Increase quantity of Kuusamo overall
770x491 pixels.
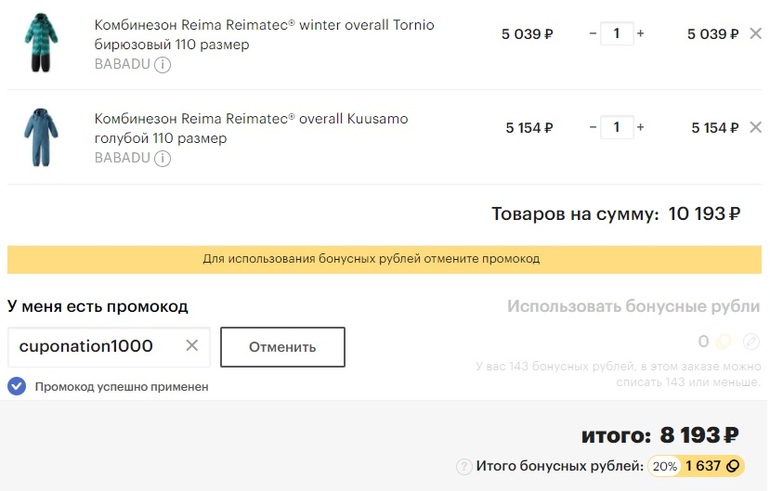pos(640,127)
